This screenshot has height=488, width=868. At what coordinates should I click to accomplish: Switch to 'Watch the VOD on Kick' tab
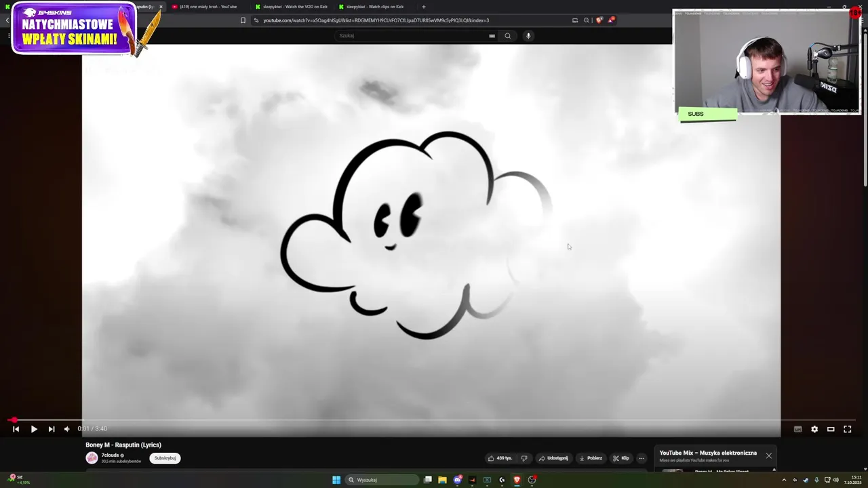(x=292, y=7)
